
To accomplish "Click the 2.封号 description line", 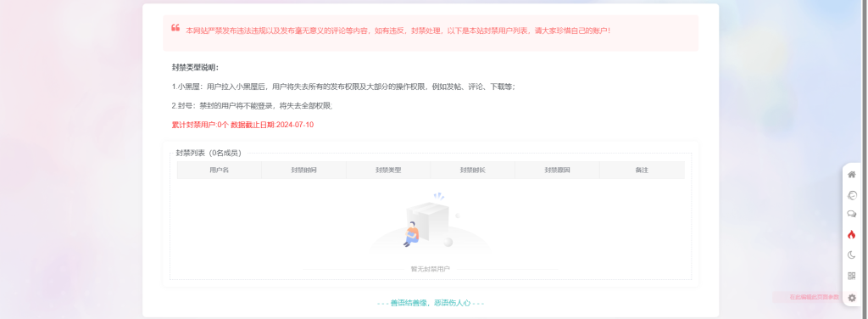I will coord(252,106).
